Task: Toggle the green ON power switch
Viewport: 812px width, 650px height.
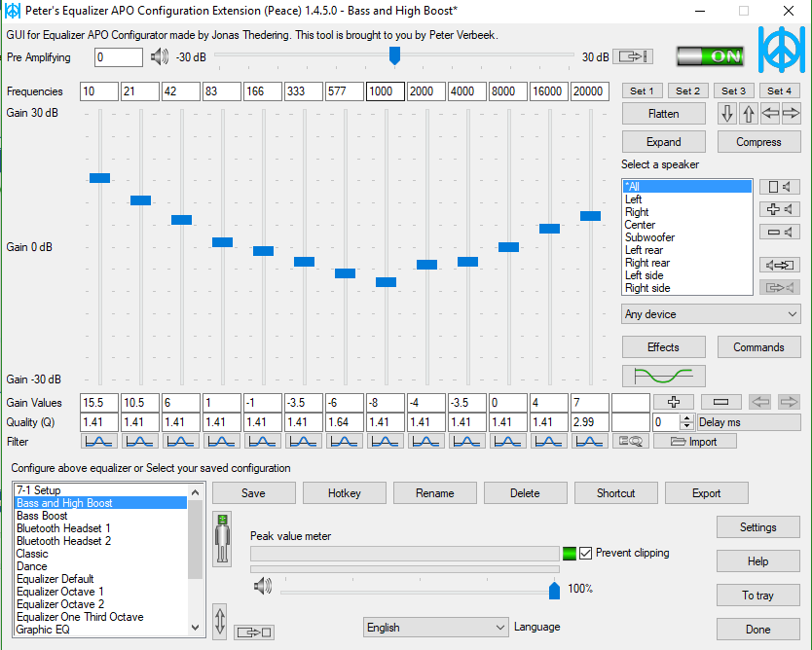Action: point(710,55)
